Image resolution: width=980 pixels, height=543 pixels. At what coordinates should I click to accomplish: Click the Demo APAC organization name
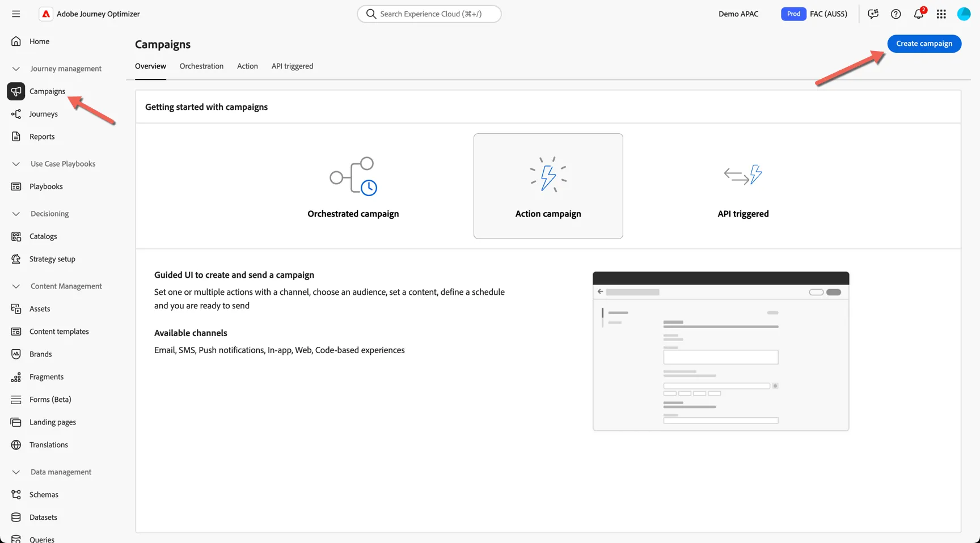738,14
